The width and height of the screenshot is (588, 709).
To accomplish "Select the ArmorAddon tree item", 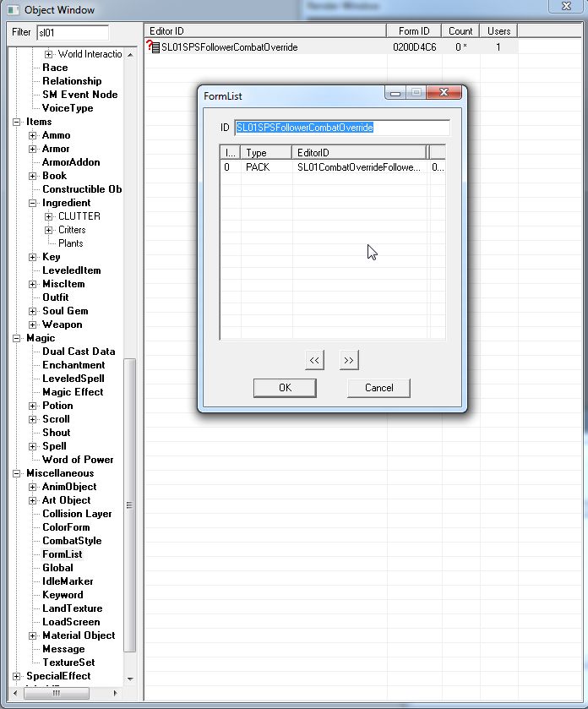I will 71,162.
